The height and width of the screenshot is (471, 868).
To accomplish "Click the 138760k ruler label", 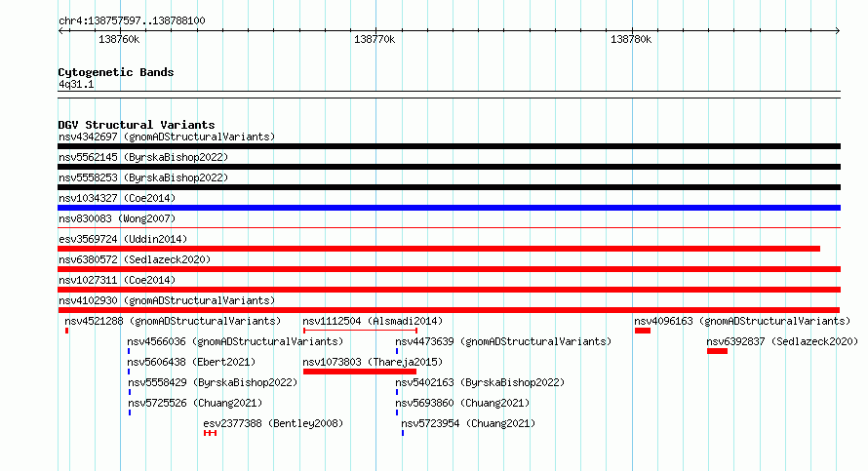I will click(119, 40).
